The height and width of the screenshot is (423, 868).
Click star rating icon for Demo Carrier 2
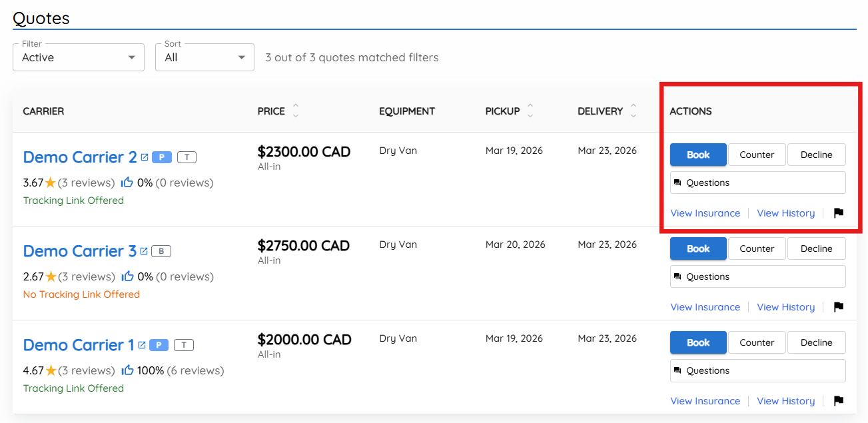click(51, 183)
